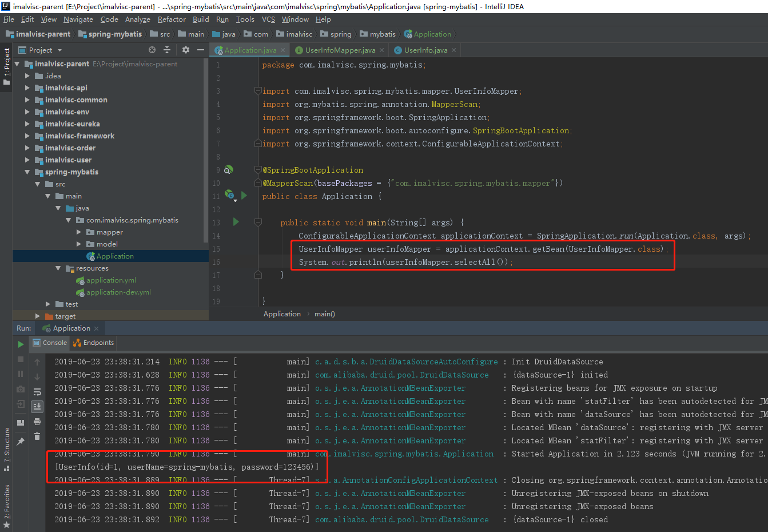This screenshot has height=532, width=768.
Task: Select the imalvisc-order module row
Action: (110, 148)
